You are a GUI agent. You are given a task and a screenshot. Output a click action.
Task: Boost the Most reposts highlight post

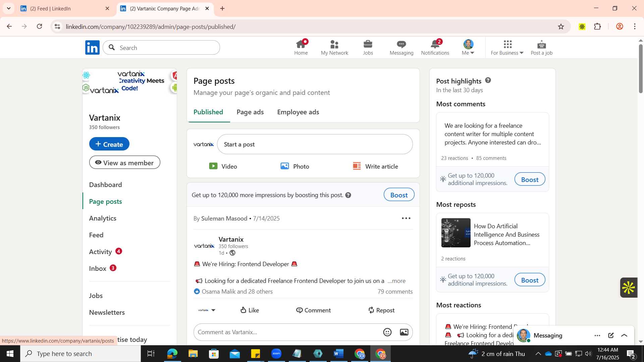tap(530, 280)
